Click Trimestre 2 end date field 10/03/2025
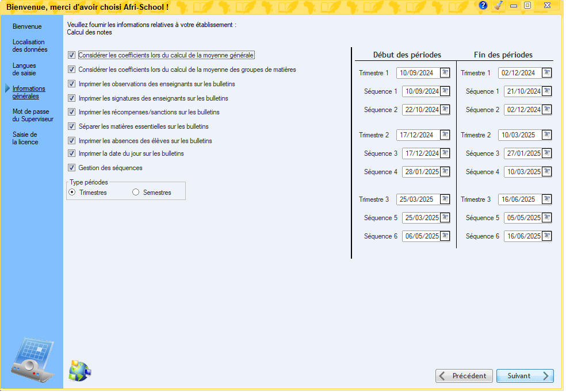The height and width of the screenshot is (392, 566). pos(521,136)
